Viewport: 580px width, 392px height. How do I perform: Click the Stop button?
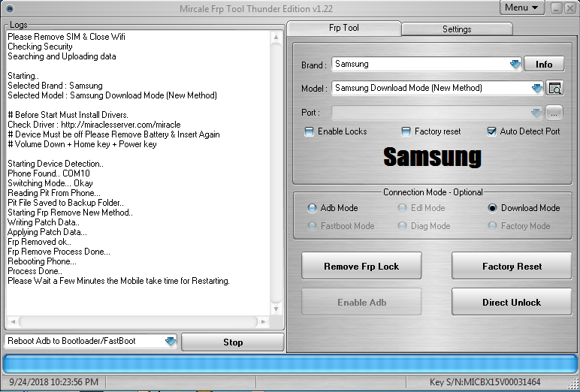pos(233,342)
